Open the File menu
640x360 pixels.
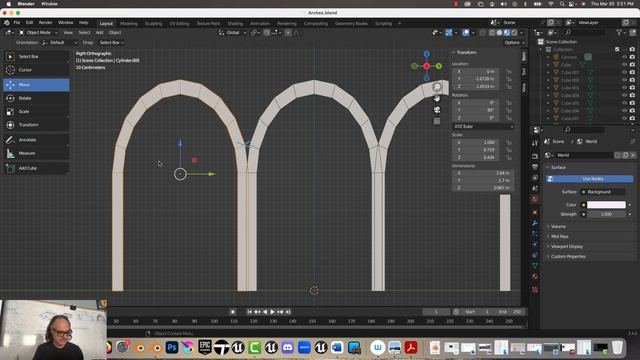click(17, 23)
